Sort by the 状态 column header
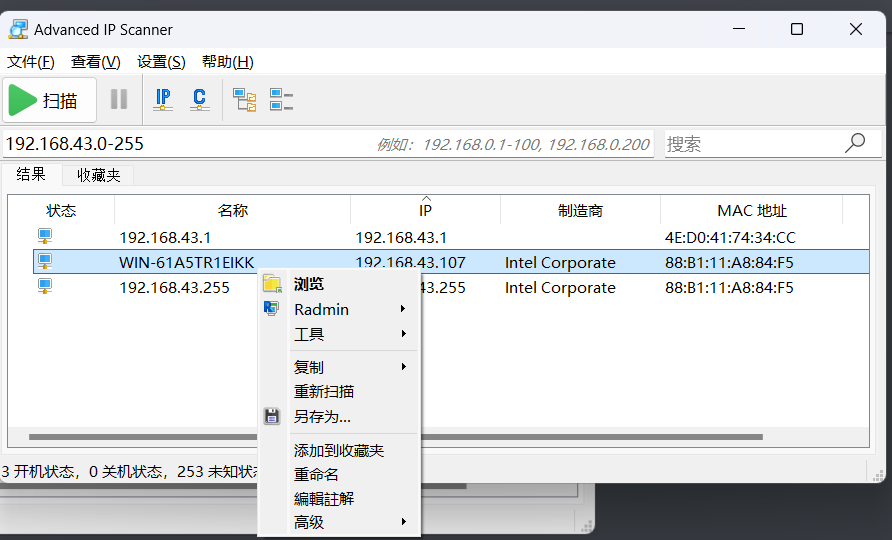 tap(61, 211)
